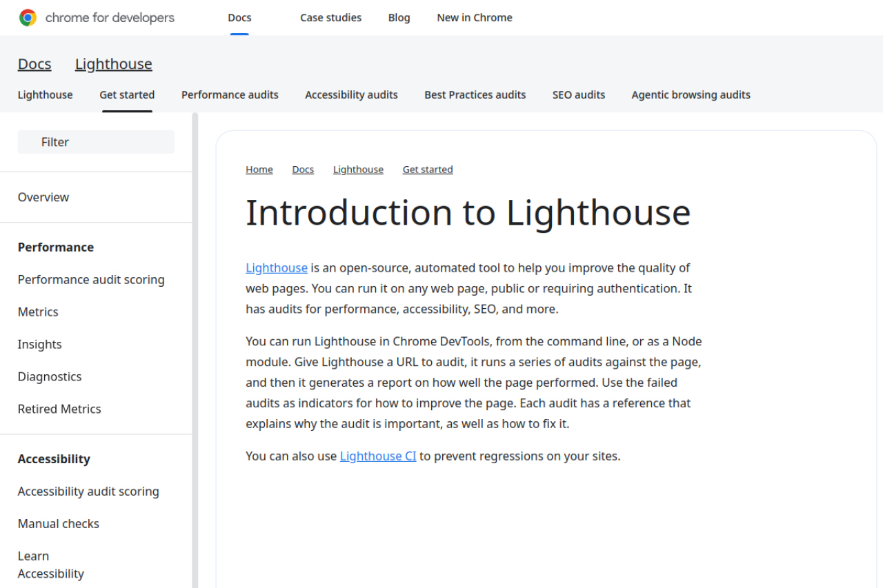Switch to the Lighthouse tab
Screen dimensions: 883x588
click(46, 95)
